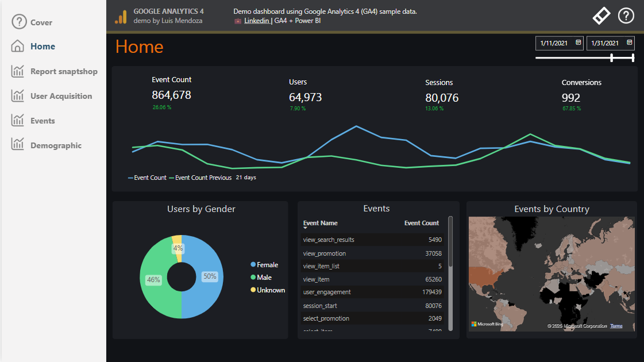Viewport: 644px width, 362px height.
Task: Click the 65260 event count cell
Action: click(x=433, y=279)
